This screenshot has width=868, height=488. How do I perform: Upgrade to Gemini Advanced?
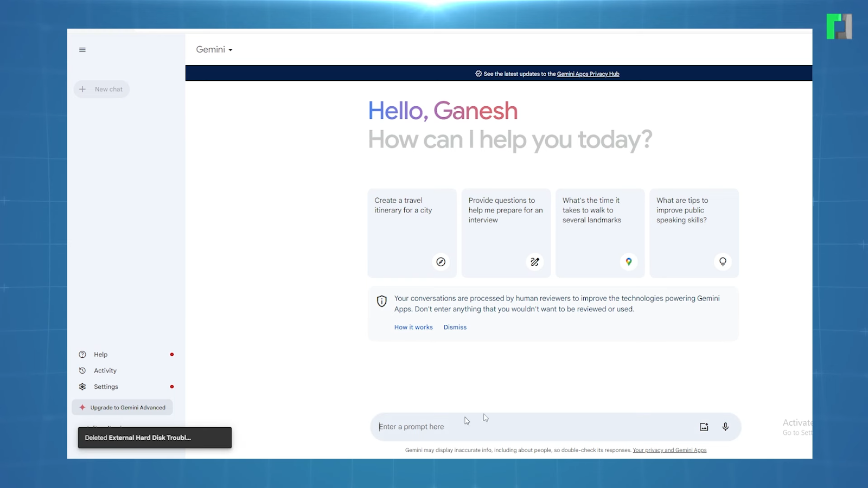pos(122,408)
